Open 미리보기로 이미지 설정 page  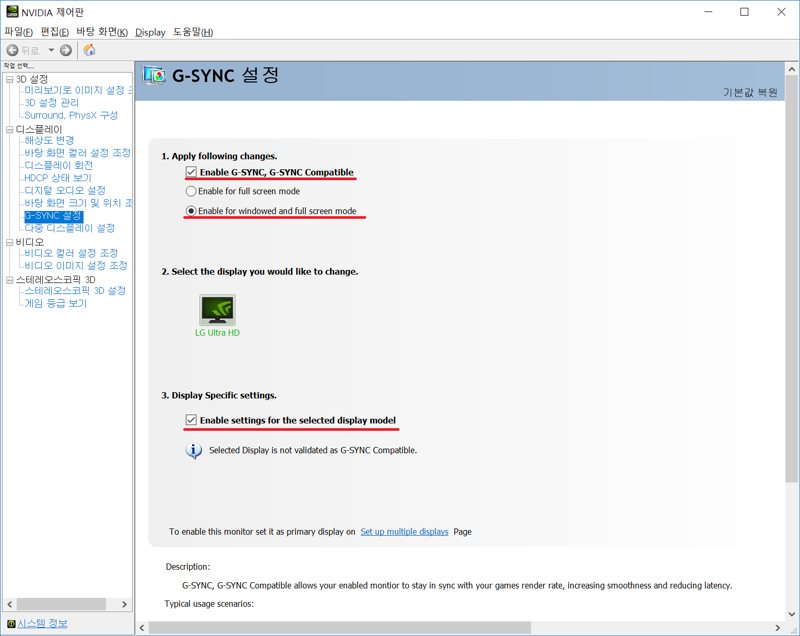tap(78, 90)
